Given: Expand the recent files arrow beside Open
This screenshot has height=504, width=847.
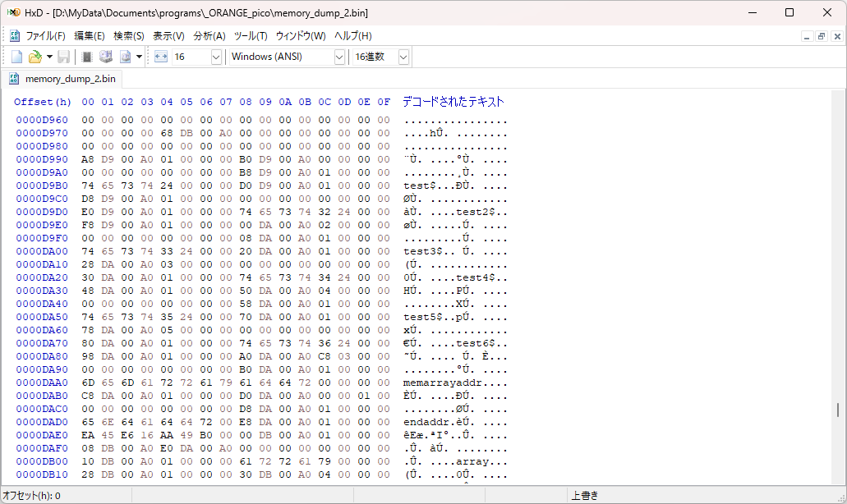Looking at the screenshot, I should 49,57.
